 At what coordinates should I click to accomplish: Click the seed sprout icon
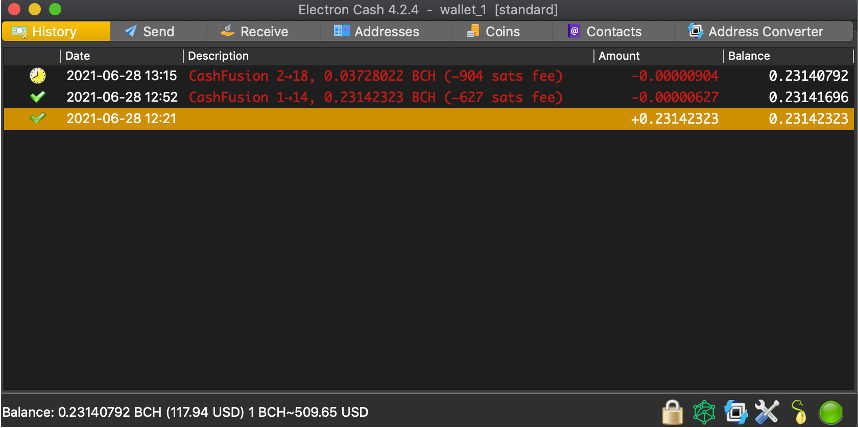tap(798, 411)
